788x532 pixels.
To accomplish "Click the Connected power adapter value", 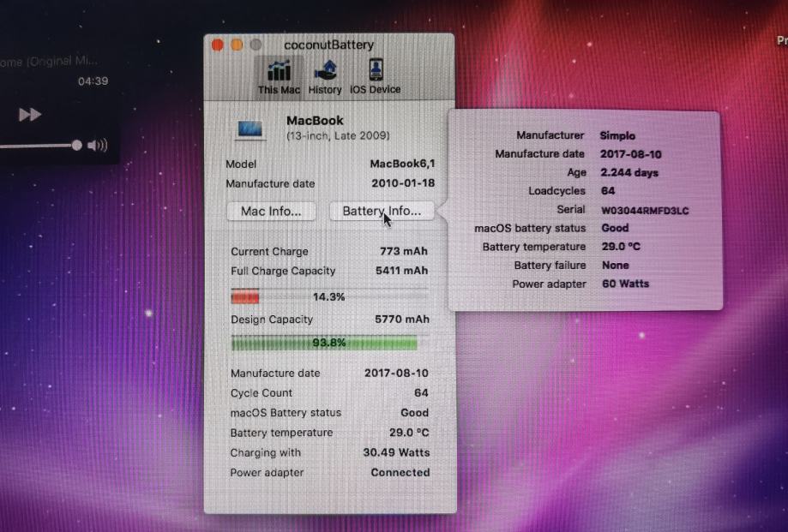I will [400, 473].
